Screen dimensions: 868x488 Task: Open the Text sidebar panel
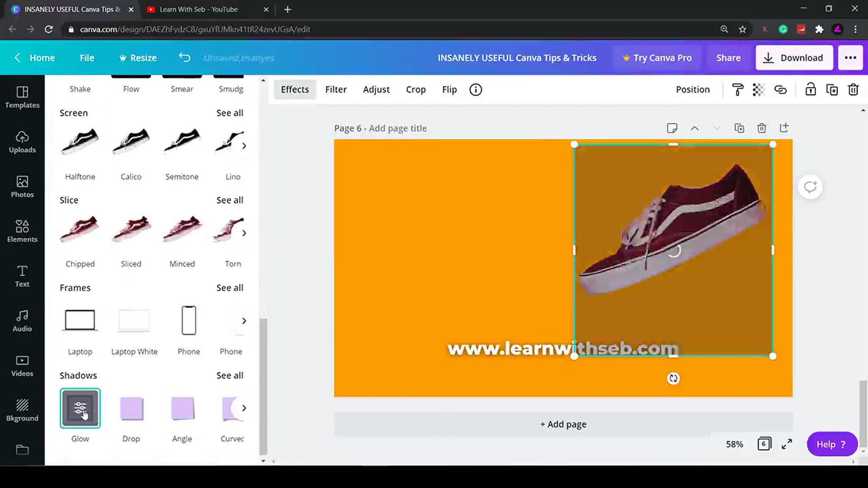click(x=22, y=276)
